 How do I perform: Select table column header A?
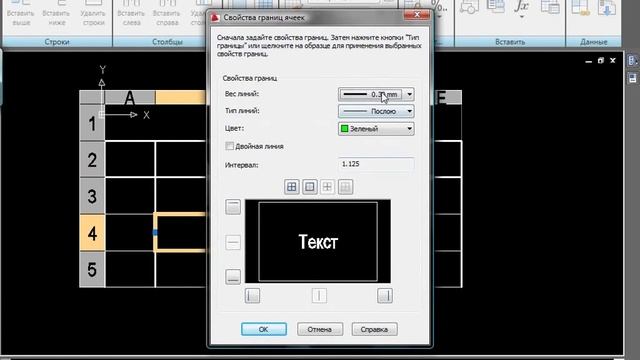[x=130, y=98]
